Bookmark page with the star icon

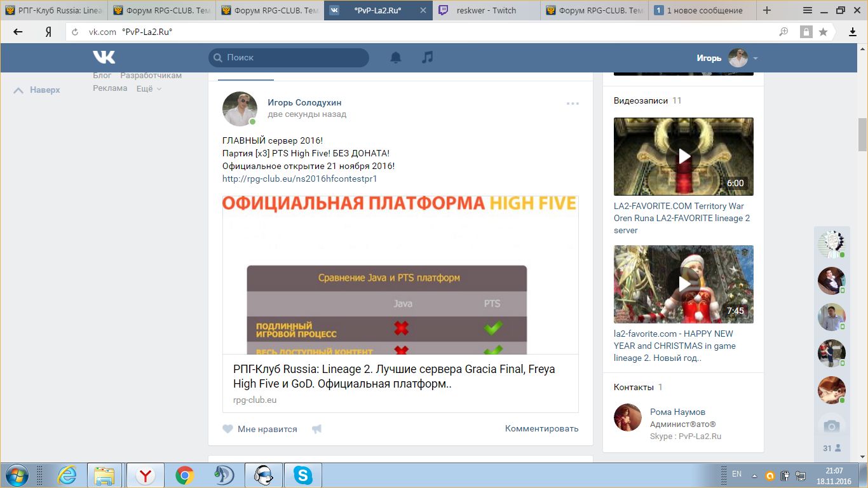click(824, 32)
